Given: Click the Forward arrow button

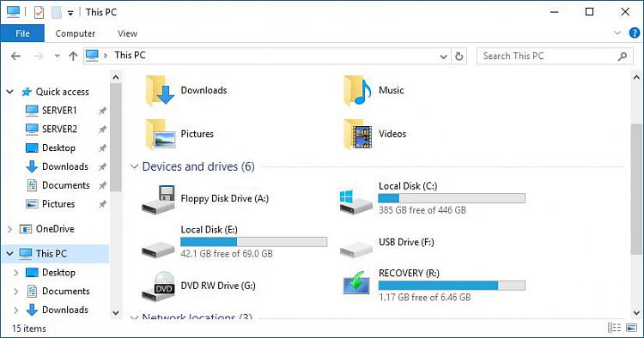Looking at the screenshot, I should pyautogui.click(x=39, y=57).
